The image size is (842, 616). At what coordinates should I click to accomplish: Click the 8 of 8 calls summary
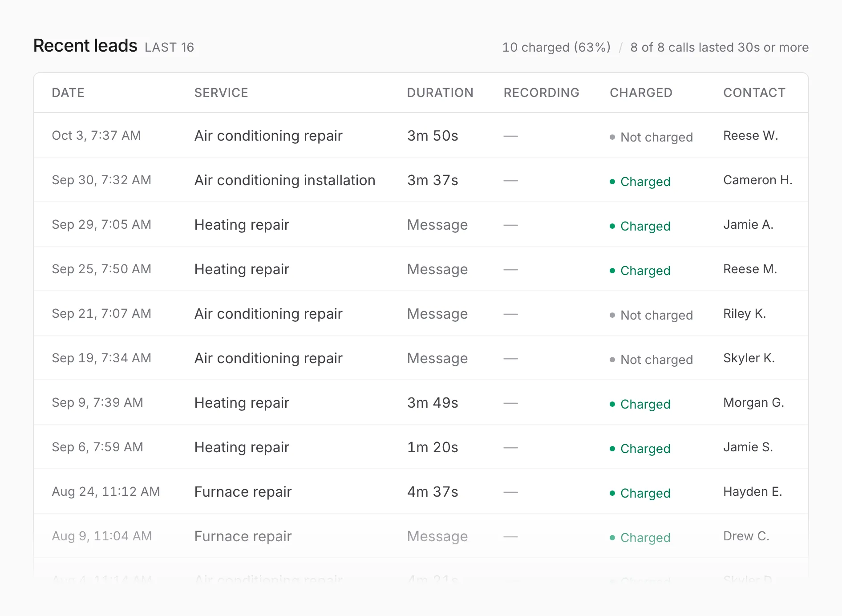[x=720, y=47]
